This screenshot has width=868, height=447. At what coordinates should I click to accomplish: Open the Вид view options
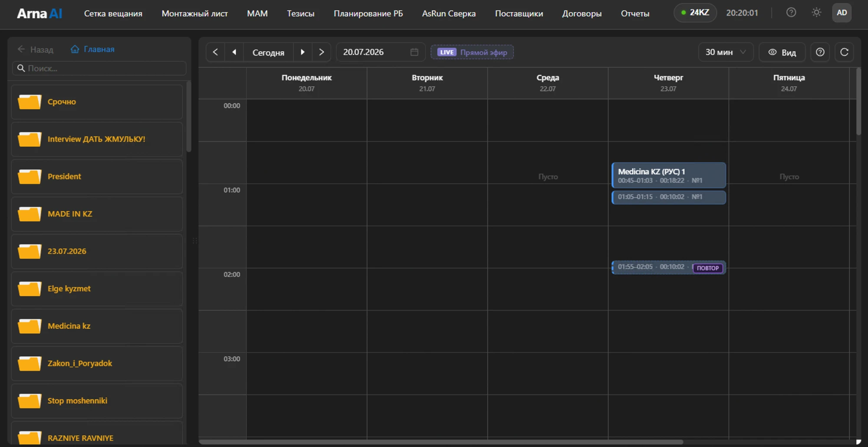[x=782, y=52]
